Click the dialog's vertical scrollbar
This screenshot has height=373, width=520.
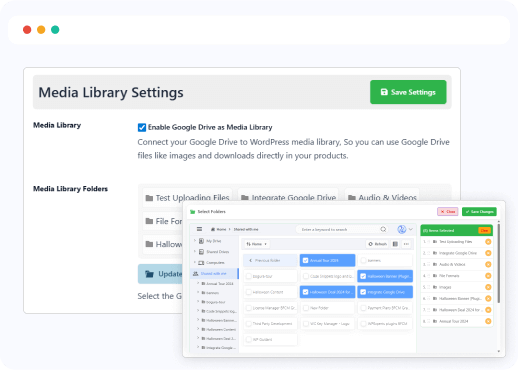500,264
